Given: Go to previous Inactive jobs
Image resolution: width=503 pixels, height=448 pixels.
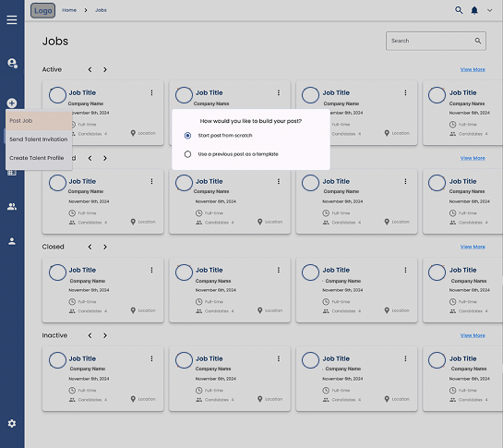Looking at the screenshot, I should 90,335.
